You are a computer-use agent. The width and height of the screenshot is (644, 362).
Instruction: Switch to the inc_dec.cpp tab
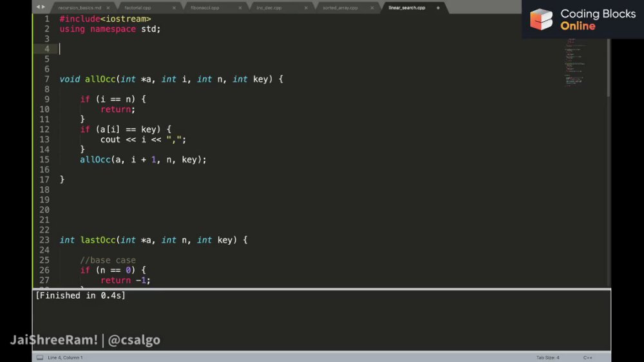[269, 8]
